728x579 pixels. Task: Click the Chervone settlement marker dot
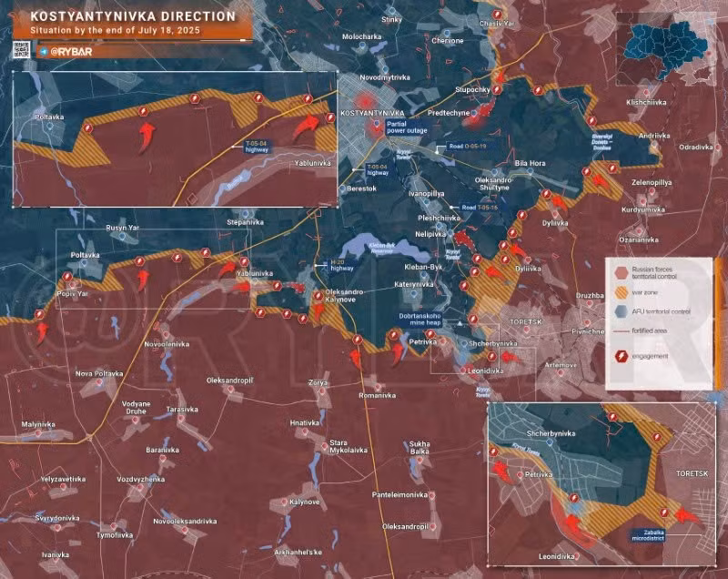tap(447, 34)
